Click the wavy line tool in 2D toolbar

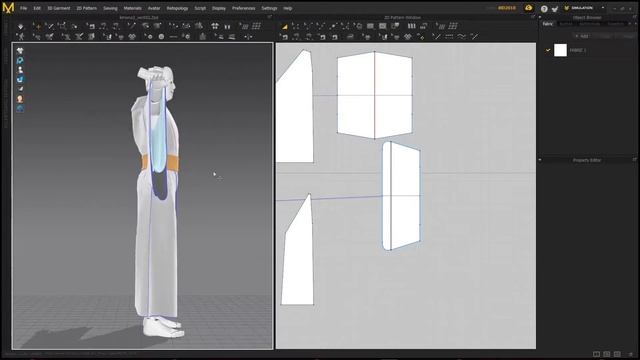click(462, 37)
